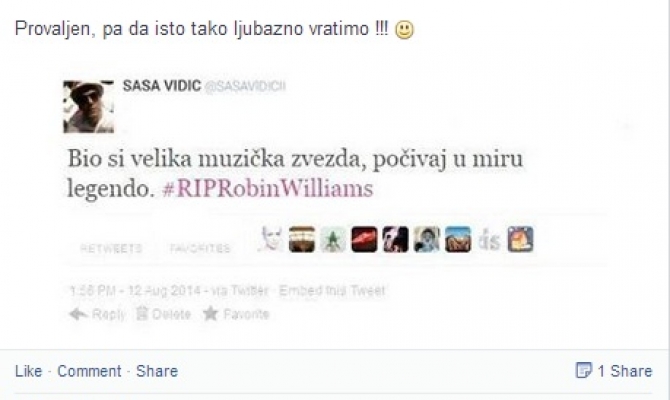
Task: Click the Like link
Action: click(29, 371)
